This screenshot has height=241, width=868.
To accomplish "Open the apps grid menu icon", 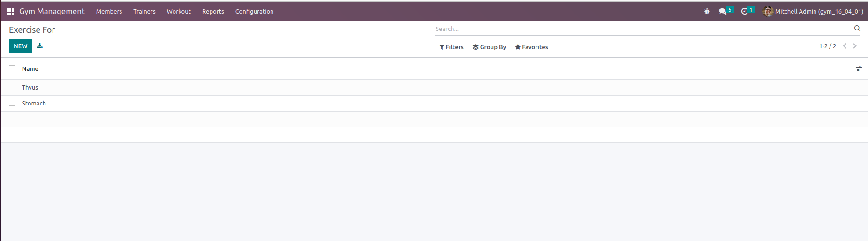I will pos(10,11).
